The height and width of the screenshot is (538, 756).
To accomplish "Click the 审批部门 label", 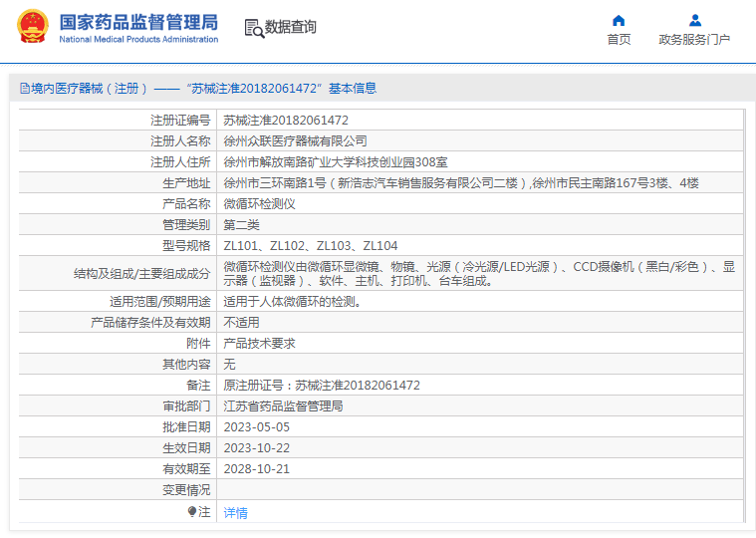I will click(186, 406).
